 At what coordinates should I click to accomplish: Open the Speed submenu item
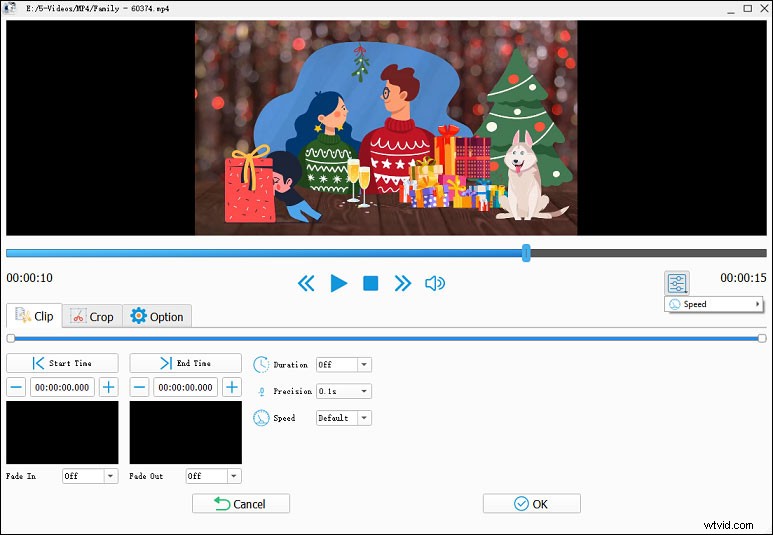713,304
